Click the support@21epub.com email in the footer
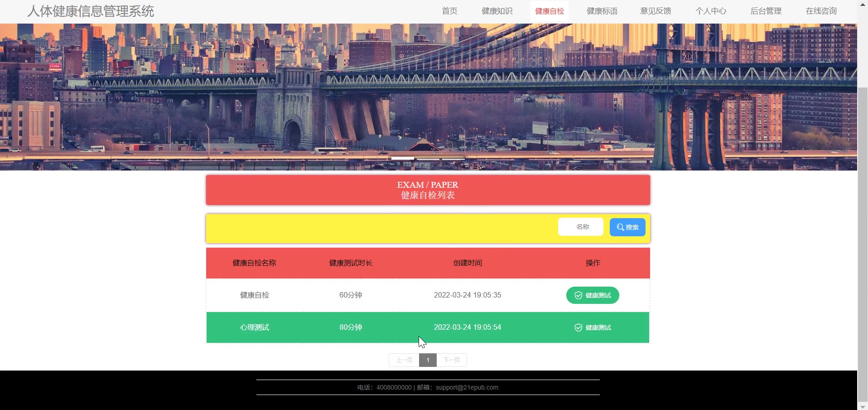The width and height of the screenshot is (868, 410). coord(467,388)
